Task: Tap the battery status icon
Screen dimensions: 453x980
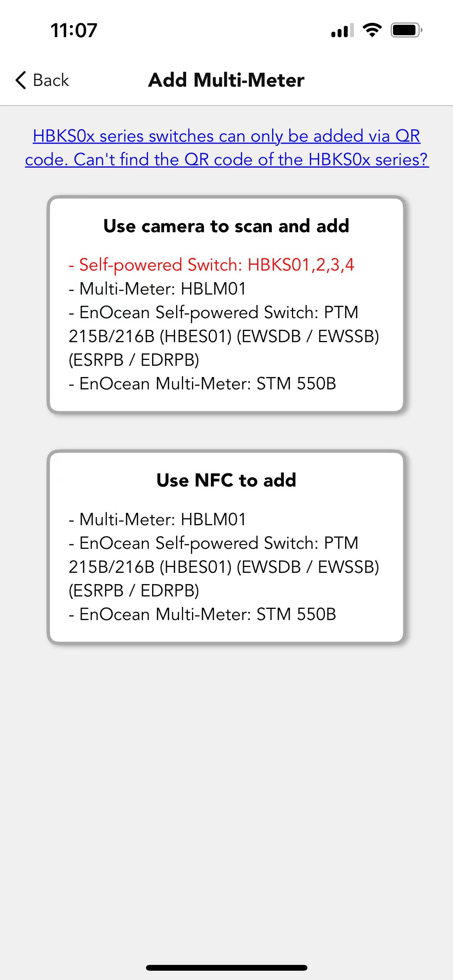Action: click(406, 30)
